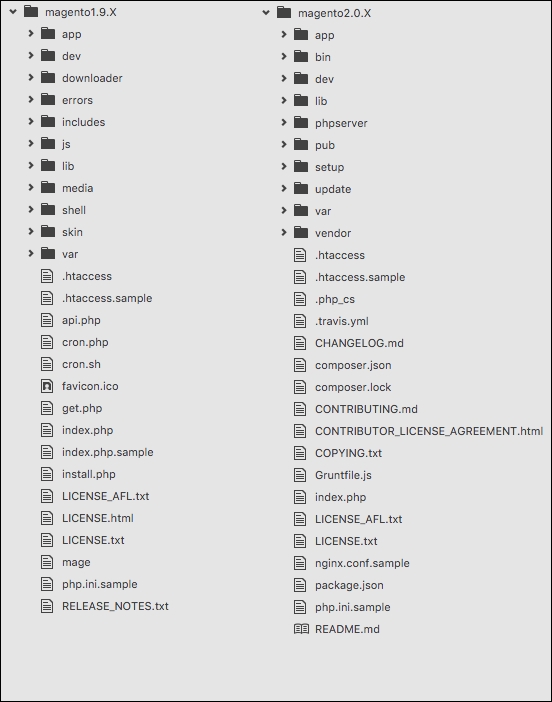Click the README.md book icon

[301, 629]
